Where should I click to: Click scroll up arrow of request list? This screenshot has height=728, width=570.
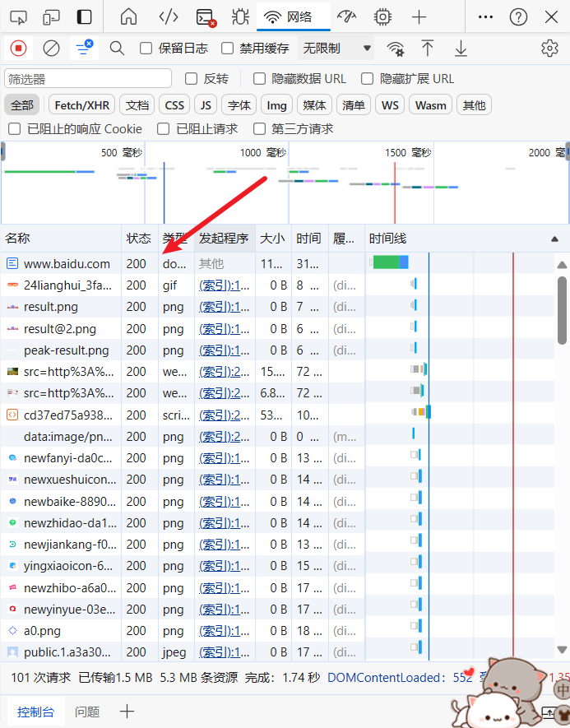pos(562,265)
